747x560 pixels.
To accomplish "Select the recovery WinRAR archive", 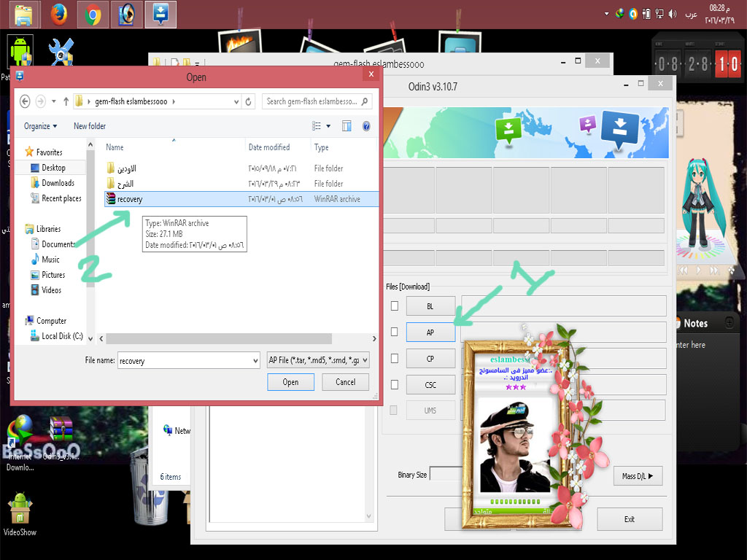I will pos(241,199).
